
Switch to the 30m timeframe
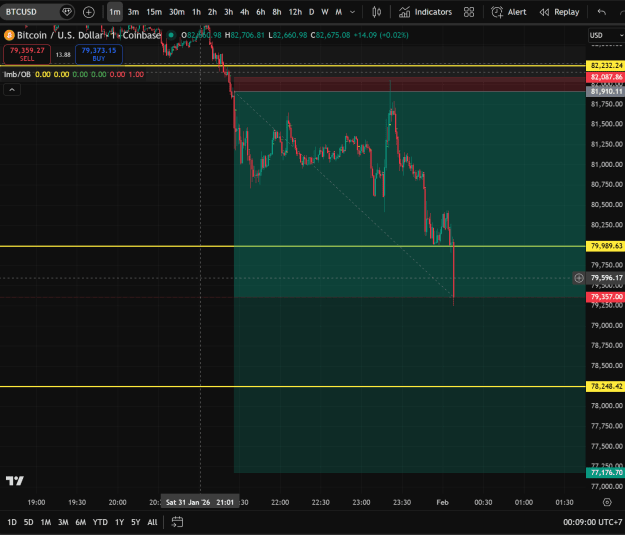tap(177, 12)
